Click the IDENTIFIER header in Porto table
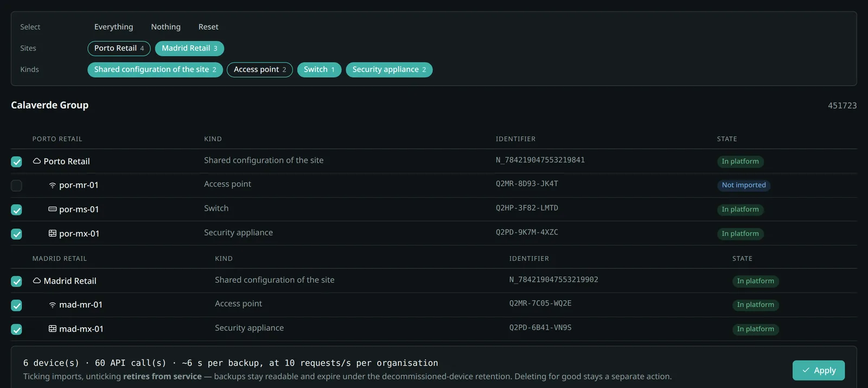This screenshot has height=388, width=868. pyautogui.click(x=515, y=139)
